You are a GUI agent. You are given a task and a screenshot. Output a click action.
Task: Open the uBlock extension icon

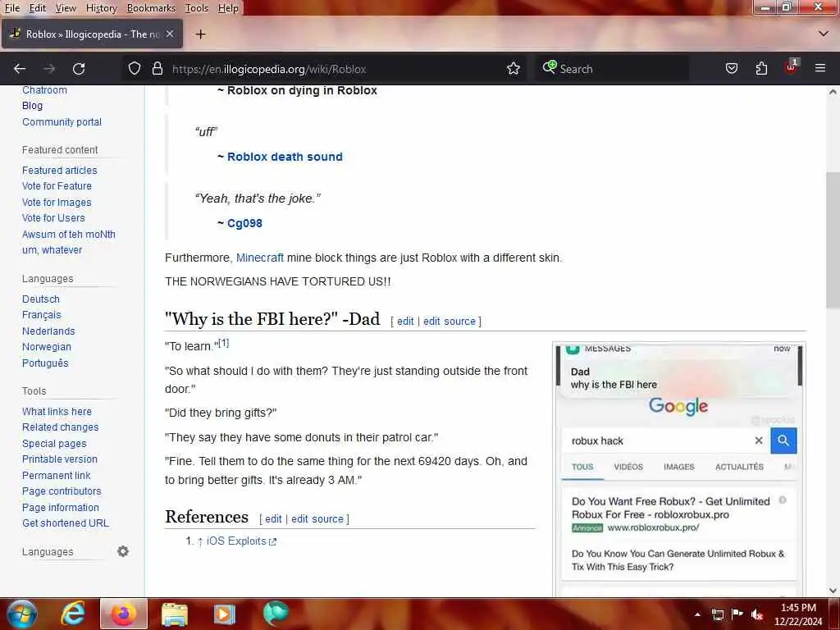coord(792,67)
